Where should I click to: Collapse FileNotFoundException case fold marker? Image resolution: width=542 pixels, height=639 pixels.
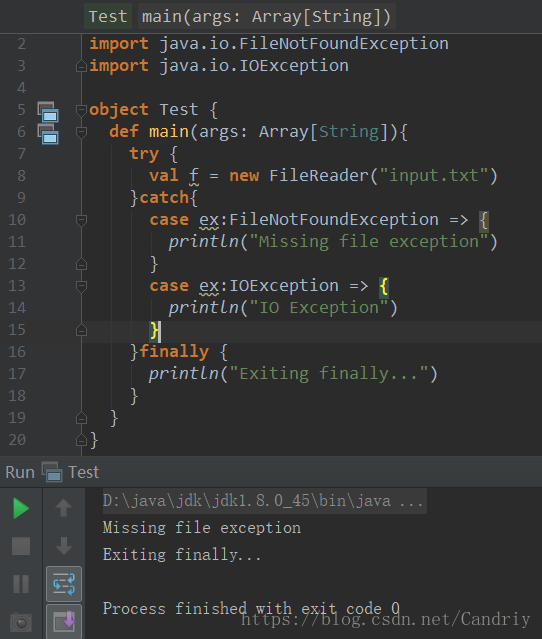(82, 220)
